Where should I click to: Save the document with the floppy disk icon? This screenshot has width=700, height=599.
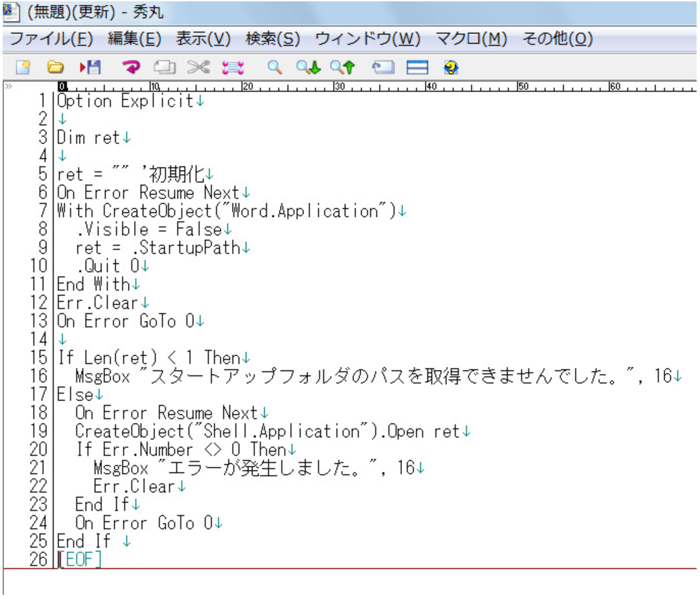(90, 67)
